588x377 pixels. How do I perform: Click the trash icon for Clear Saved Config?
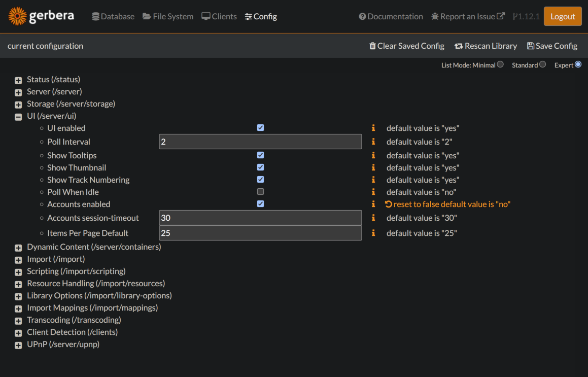pyautogui.click(x=373, y=46)
